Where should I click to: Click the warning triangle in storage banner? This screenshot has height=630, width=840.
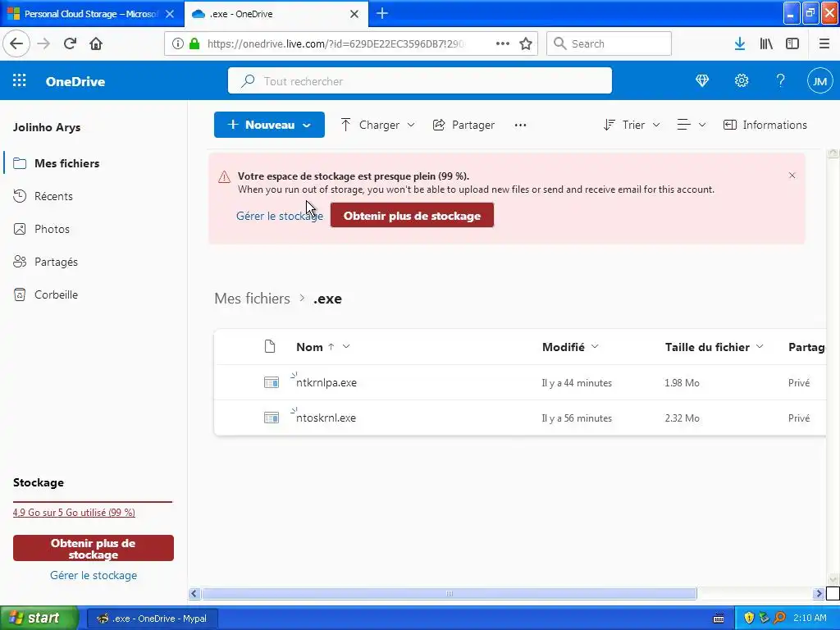coord(225,177)
